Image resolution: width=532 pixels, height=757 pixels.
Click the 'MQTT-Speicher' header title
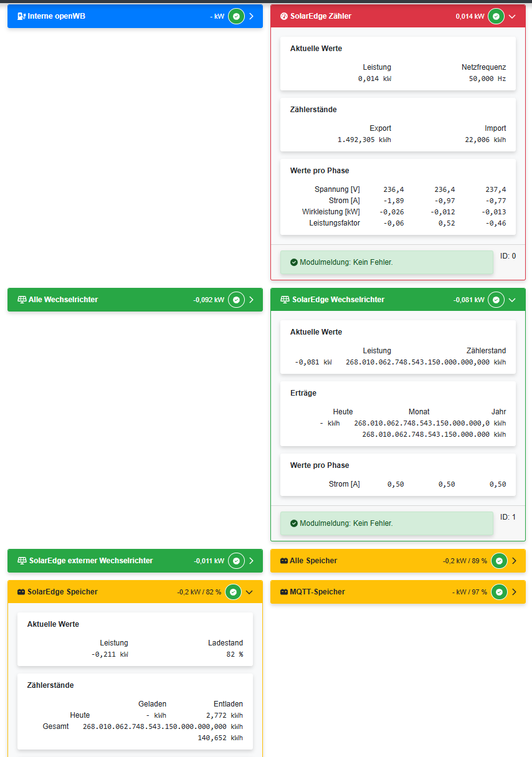(318, 592)
